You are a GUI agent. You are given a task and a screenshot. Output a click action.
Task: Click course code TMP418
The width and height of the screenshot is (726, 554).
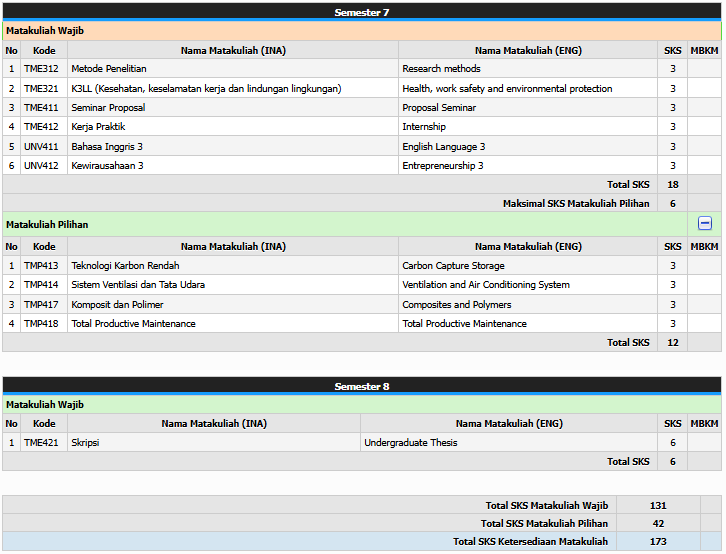coord(41,324)
